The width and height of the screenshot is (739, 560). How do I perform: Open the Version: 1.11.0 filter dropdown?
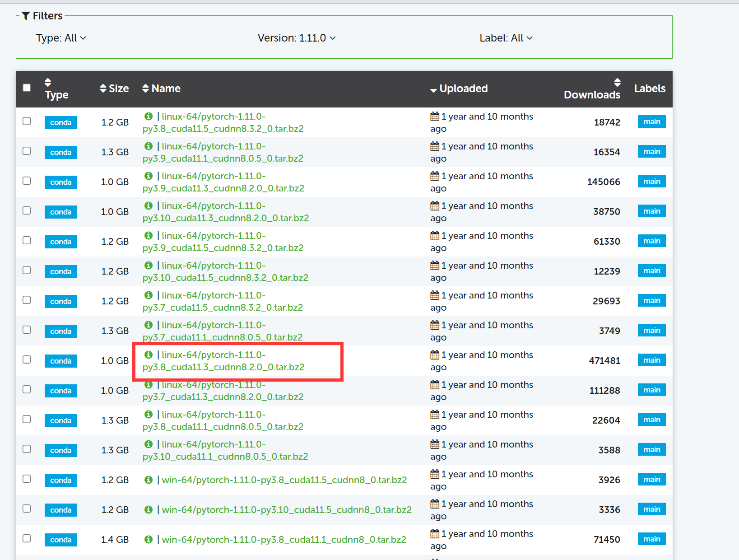pos(297,38)
